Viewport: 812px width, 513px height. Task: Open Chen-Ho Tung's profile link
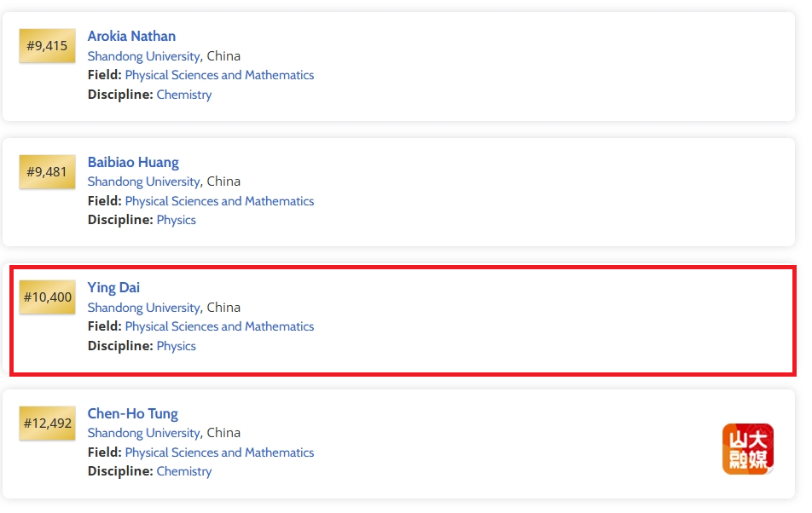click(x=132, y=413)
